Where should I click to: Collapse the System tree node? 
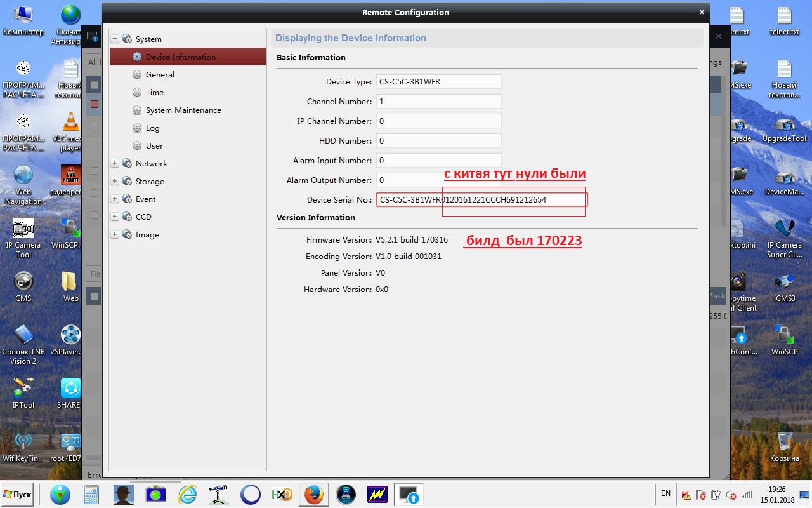click(115, 39)
